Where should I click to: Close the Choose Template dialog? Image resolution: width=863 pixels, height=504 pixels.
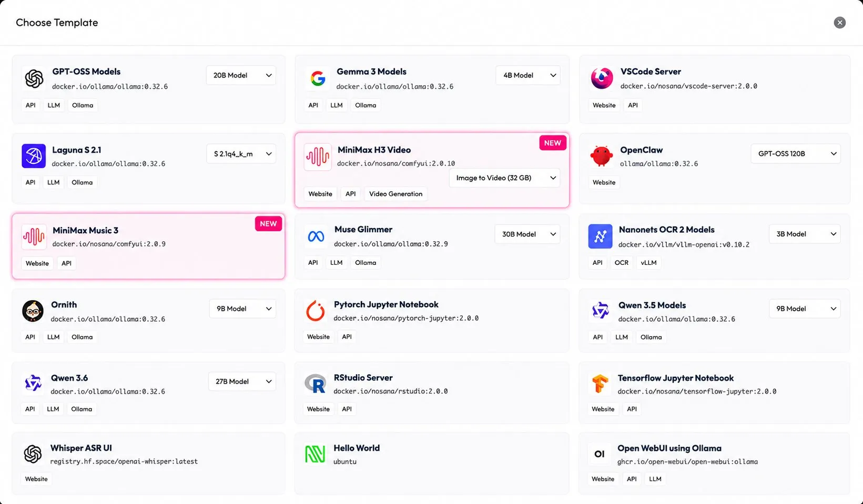coord(840,23)
